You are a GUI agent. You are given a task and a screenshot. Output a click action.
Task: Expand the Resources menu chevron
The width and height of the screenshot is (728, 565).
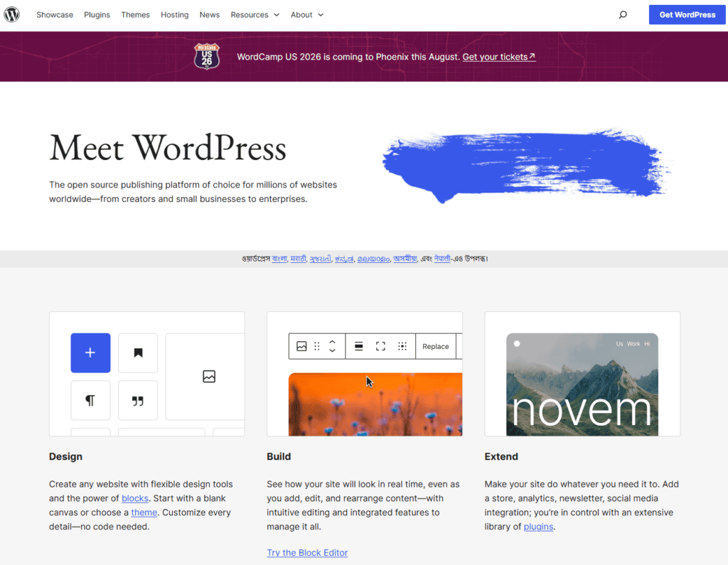277,15
